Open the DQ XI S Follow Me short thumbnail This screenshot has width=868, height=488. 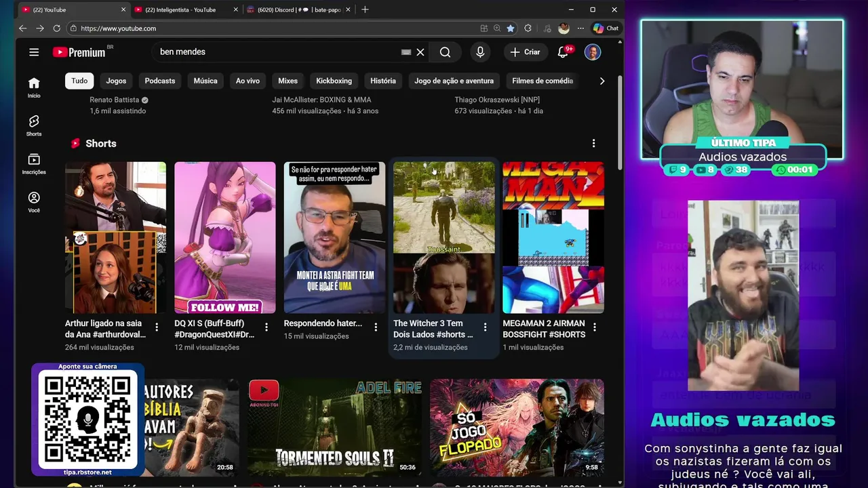point(225,237)
